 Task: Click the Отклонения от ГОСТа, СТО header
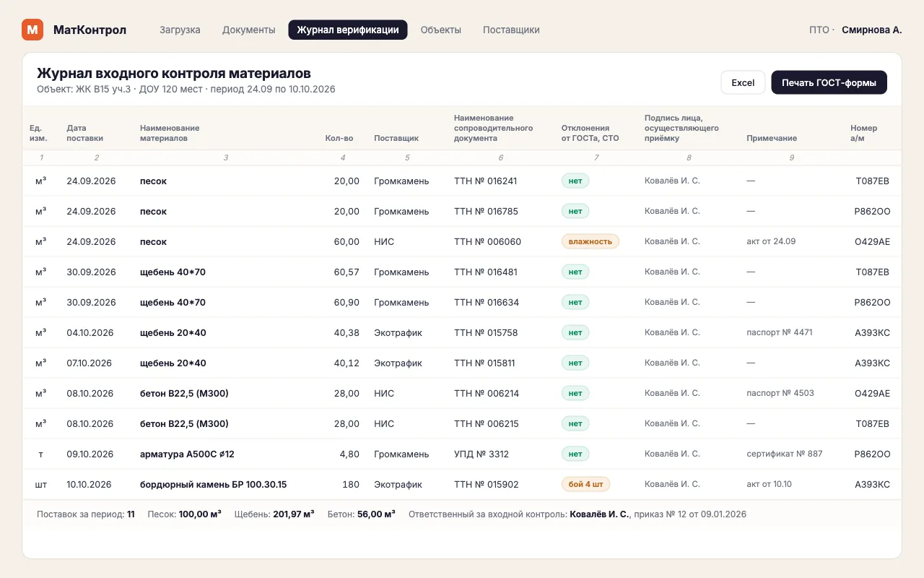[590, 133]
